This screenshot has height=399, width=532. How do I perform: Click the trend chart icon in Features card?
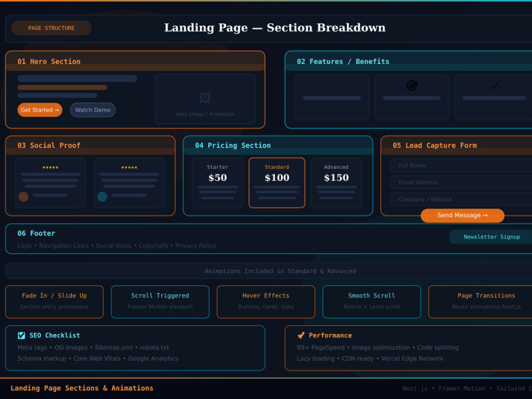[x=494, y=86]
